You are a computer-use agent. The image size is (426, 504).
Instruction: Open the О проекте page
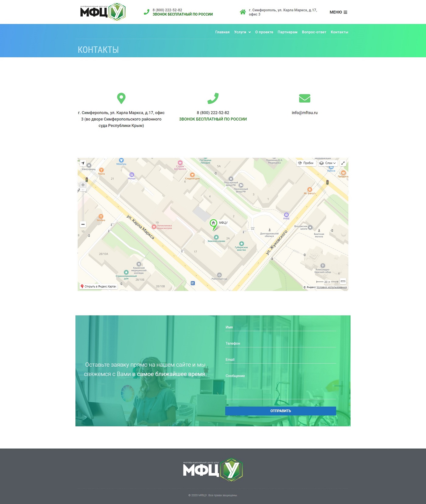tap(264, 32)
